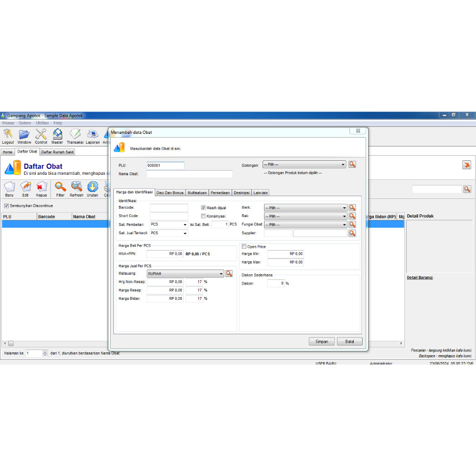Switch to the Multisatuan tab
The image size is (476, 476).
197,192
